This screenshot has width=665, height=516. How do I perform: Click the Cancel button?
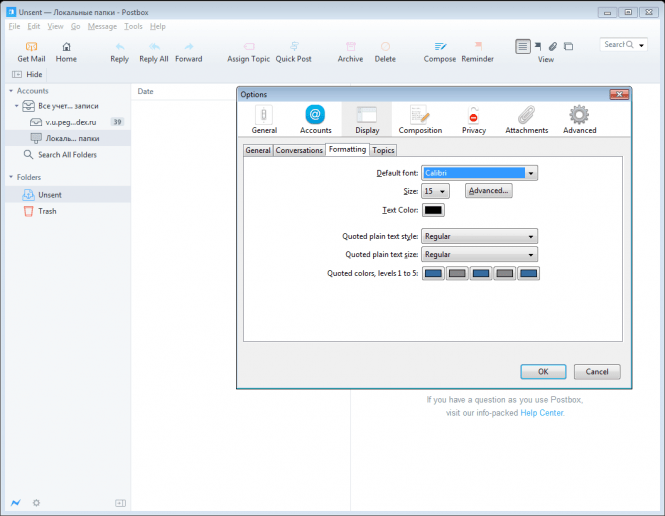[597, 371]
